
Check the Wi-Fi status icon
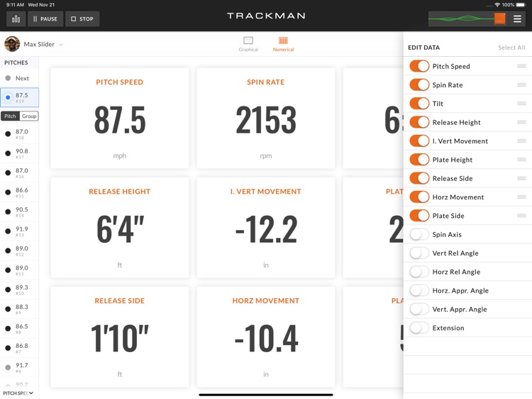pos(497,5)
